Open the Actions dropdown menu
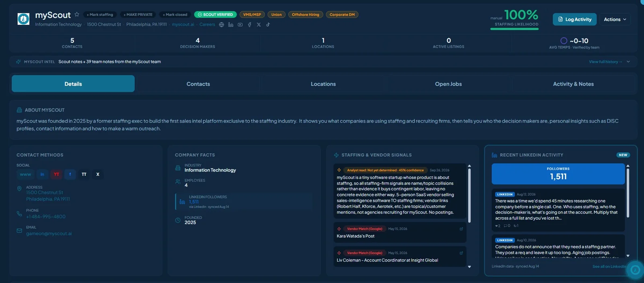Viewport: 644px width, 283px height. [x=615, y=19]
